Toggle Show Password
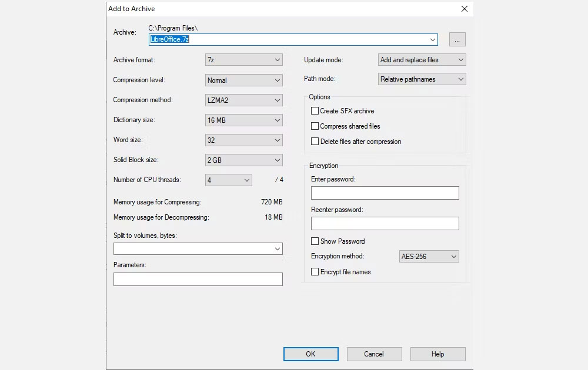The height and width of the screenshot is (370, 588). tap(315, 241)
